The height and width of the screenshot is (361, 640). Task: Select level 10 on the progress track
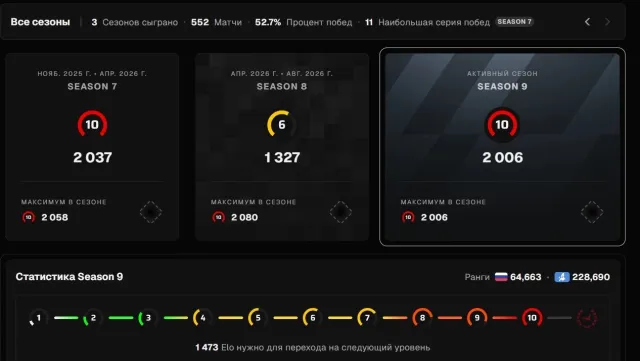pos(532,318)
